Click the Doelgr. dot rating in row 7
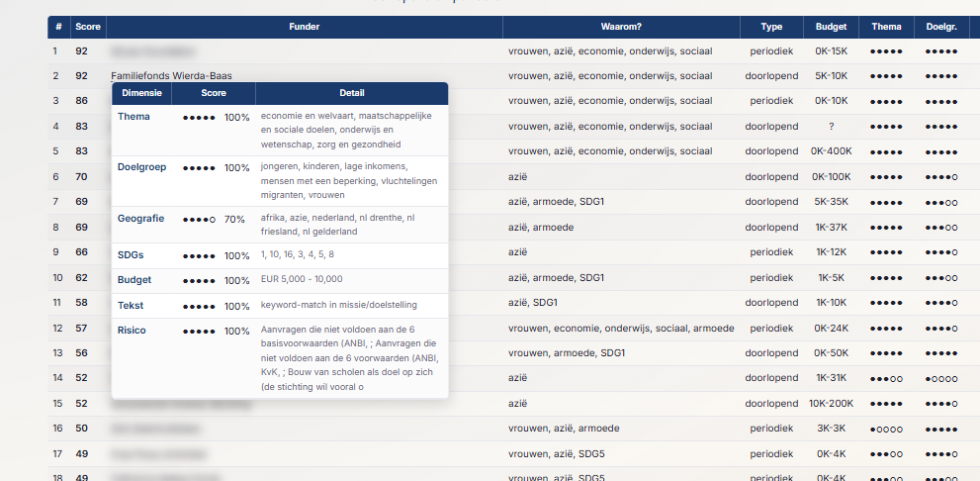The width and height of the screenshot is (980, 481). 941,203
